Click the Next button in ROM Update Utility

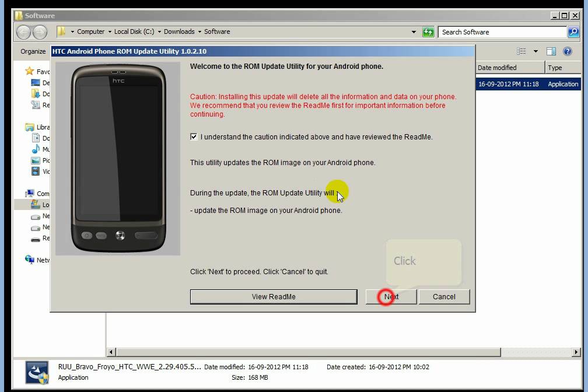[x=391, y=297]
